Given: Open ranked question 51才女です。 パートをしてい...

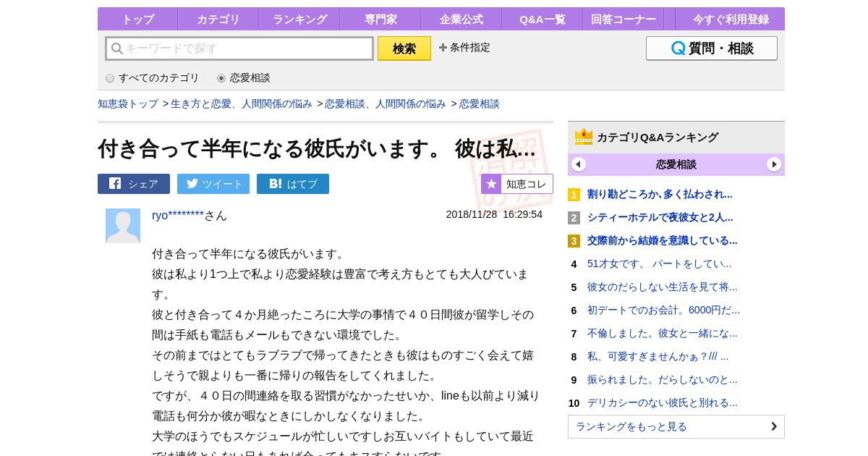Looking at the screenshot, I should (660, 263).
